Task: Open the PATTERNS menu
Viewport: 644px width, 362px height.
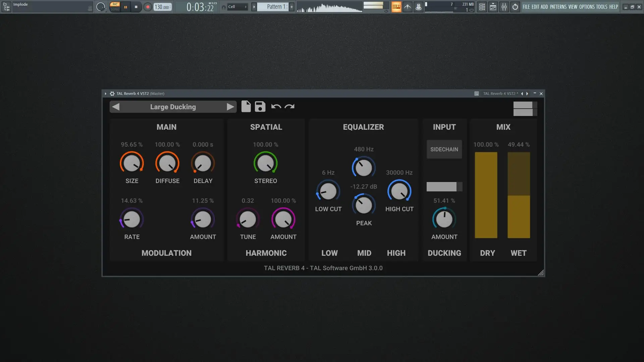Action: tap(558, 7)
